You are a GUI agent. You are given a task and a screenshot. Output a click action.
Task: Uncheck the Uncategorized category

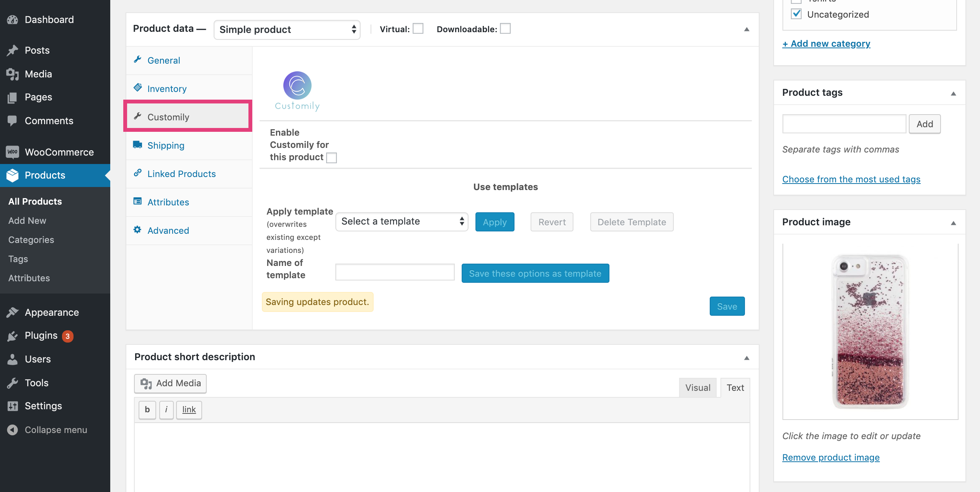coord(796,14)
